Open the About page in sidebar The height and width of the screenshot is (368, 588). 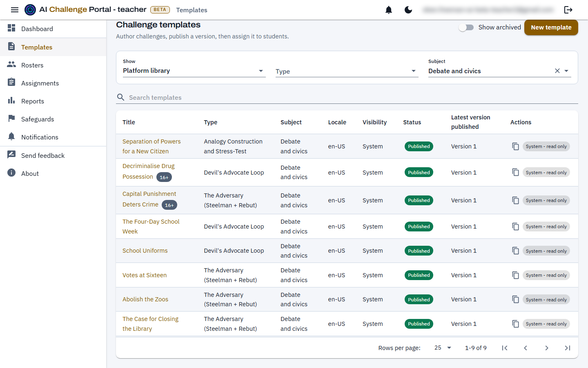pos(53,173)
